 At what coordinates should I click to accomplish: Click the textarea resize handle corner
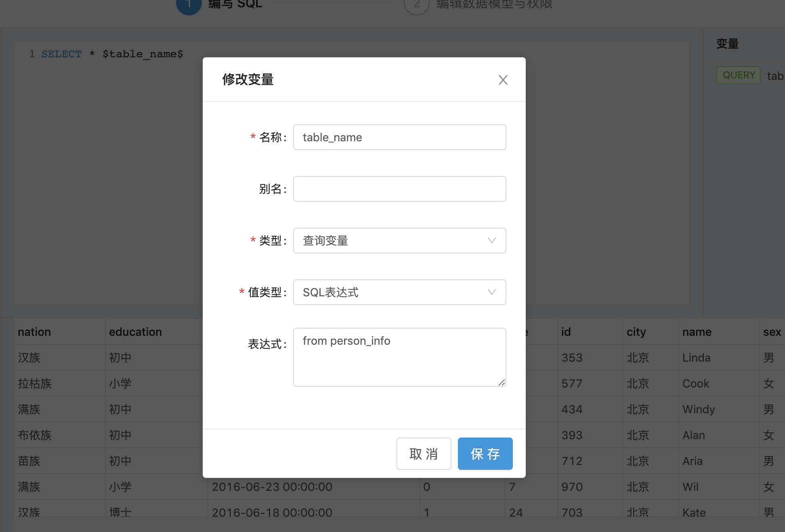pos(502,382)
